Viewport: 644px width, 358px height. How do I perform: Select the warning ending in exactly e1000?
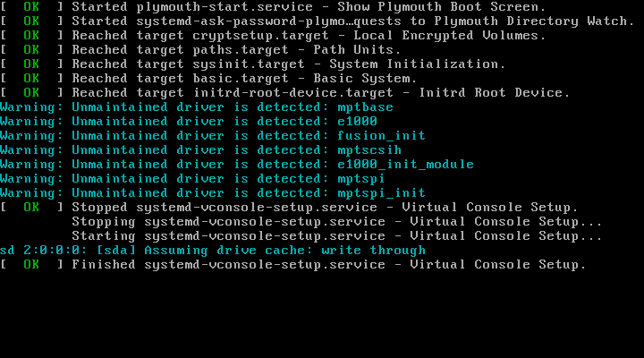tap(188, 122)
